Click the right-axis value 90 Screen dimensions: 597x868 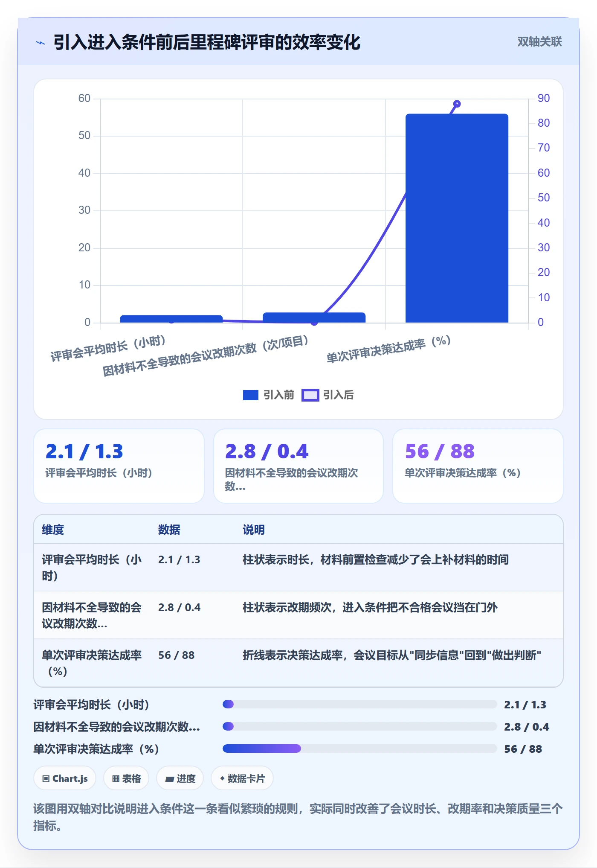tap(544, 98)
